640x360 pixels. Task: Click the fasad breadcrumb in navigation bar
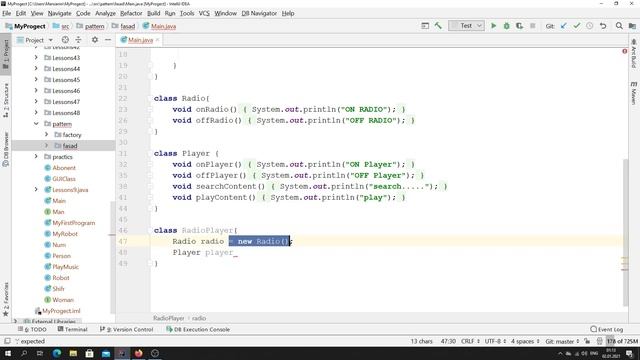127,26
